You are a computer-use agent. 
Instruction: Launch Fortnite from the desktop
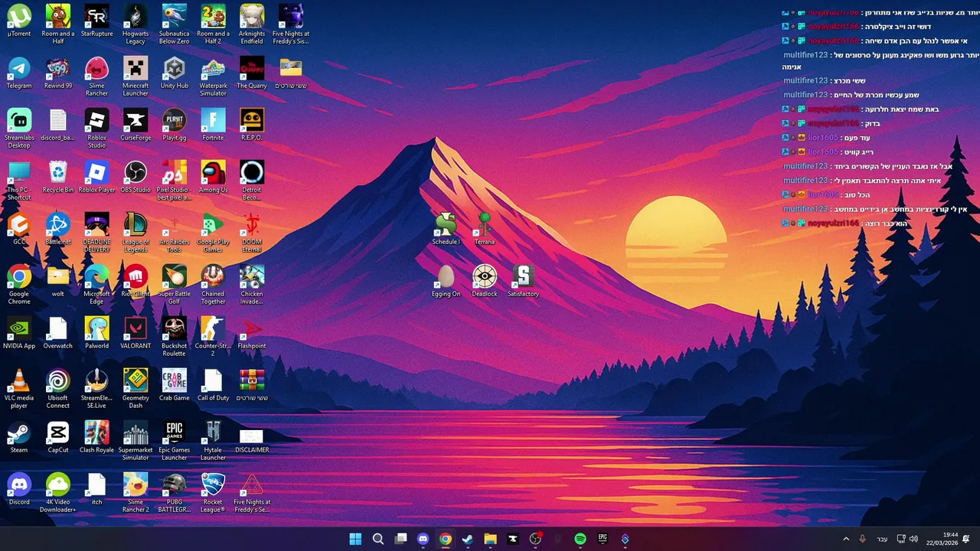213,126
